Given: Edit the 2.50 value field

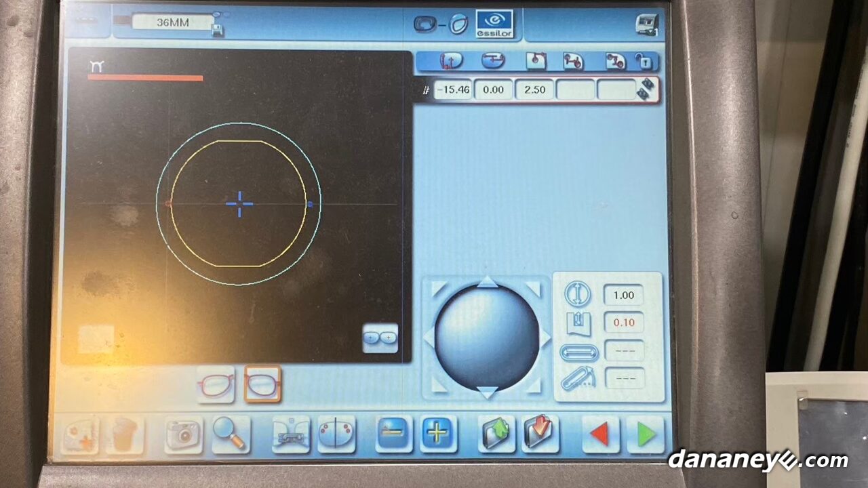Looking at the screenshot, I should [534, 89].
